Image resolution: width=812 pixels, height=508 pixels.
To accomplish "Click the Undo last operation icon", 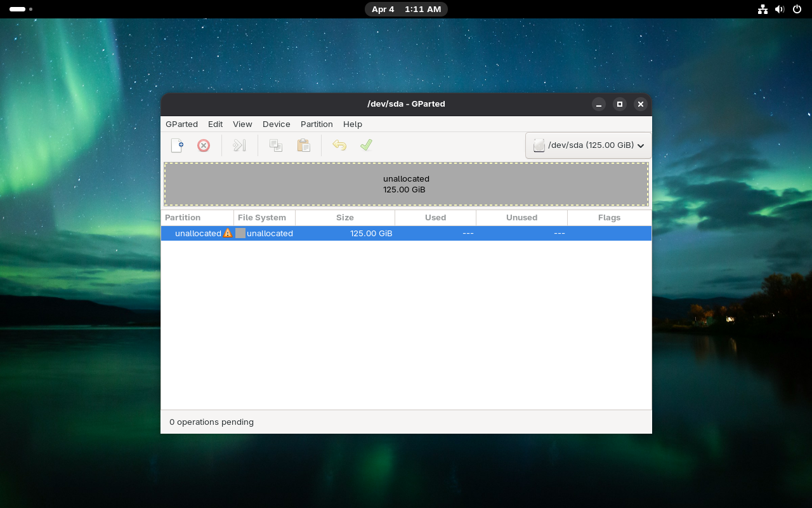I will 339,145.
